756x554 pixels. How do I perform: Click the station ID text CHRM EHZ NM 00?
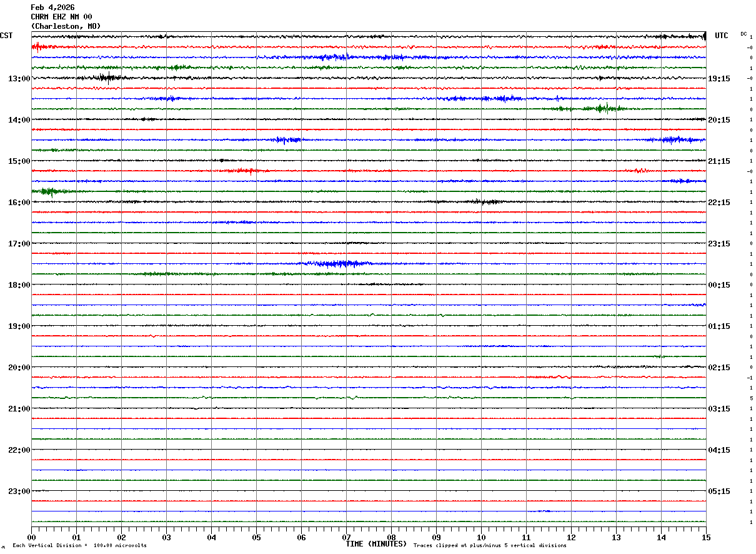click(x=61, y=17)
